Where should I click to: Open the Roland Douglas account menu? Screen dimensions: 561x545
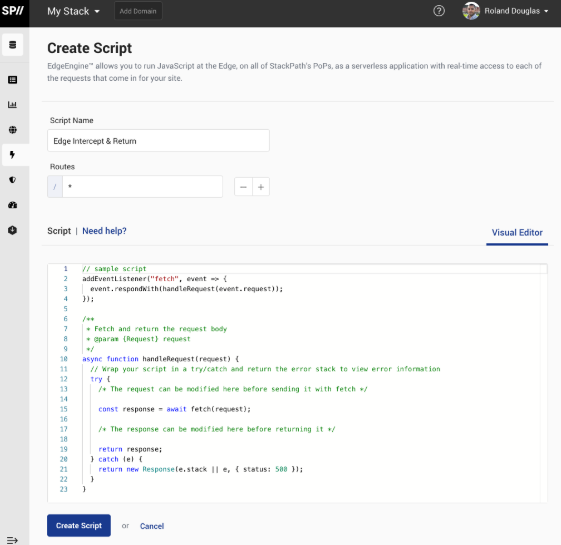click(x=505, y=11)
